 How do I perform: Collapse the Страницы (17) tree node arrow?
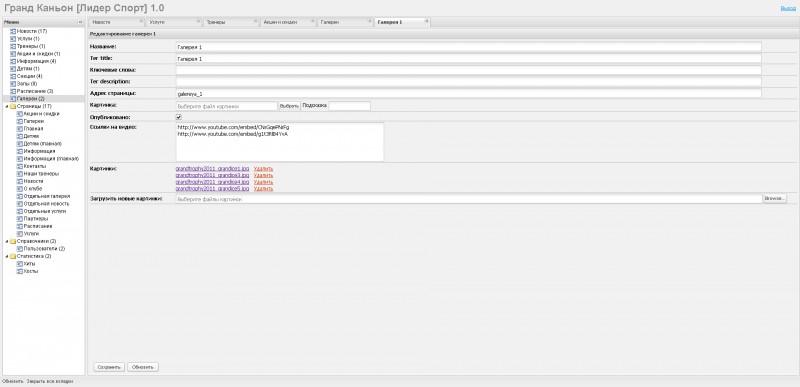[7, 106]
